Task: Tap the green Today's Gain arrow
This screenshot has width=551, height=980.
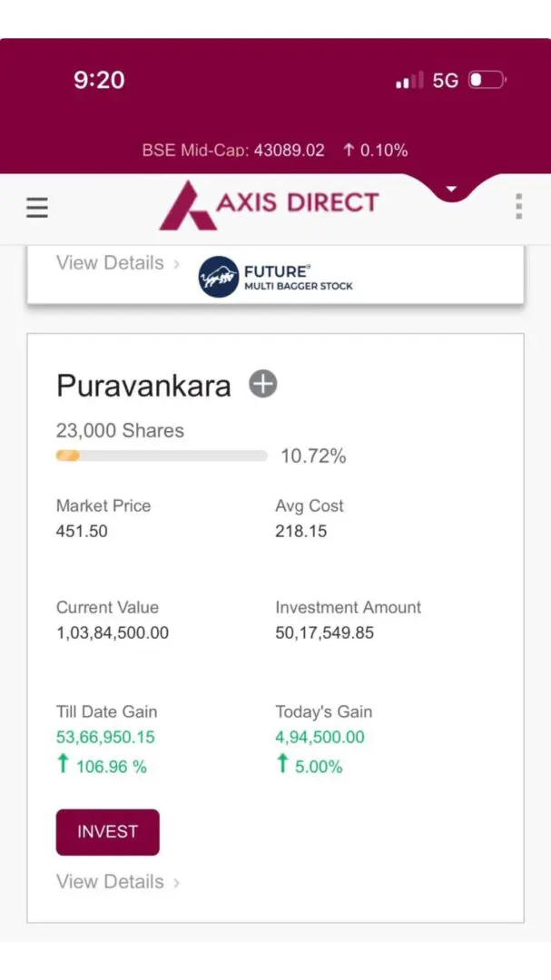Action: point(282,765)
